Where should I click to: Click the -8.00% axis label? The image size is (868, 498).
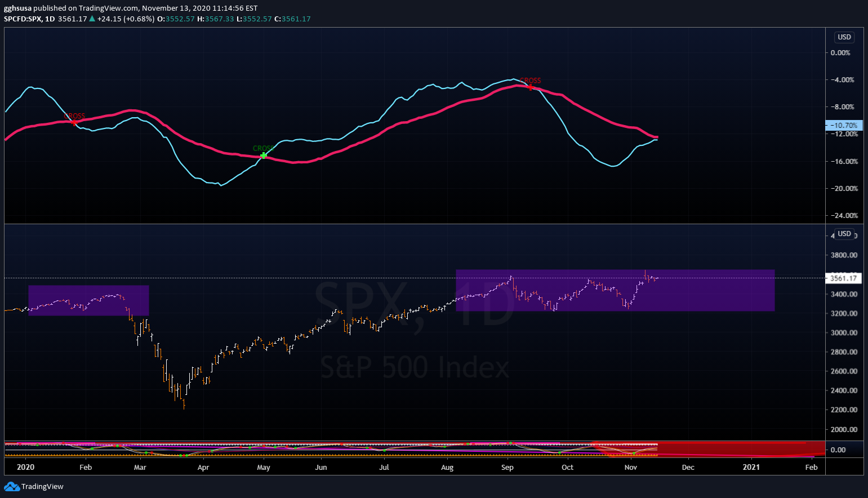[843, 107]
